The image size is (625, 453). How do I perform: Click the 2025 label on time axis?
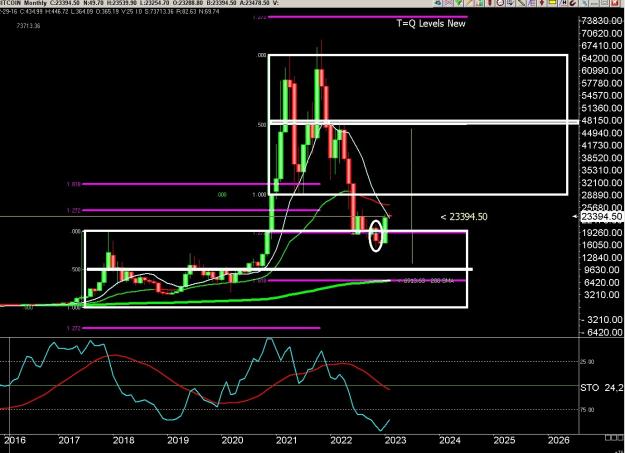[504, 440]
